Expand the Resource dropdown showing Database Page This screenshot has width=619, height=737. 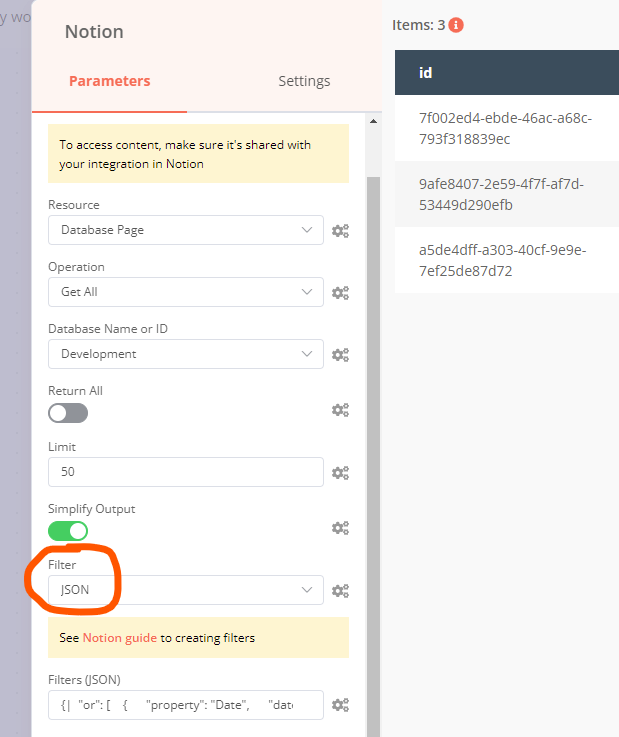click(186, 230)
